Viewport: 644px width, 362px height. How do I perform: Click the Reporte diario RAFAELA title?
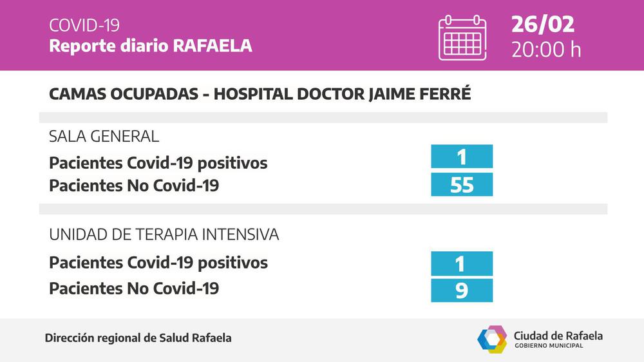150,46
